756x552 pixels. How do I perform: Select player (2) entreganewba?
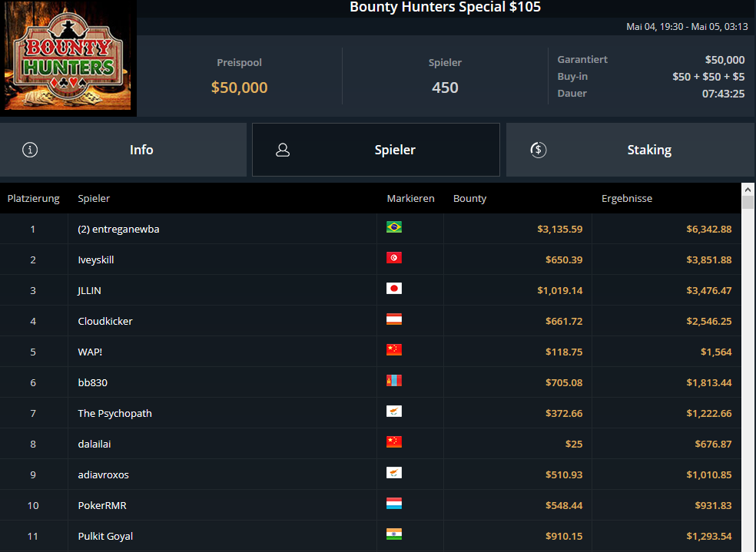coord(118,230)
